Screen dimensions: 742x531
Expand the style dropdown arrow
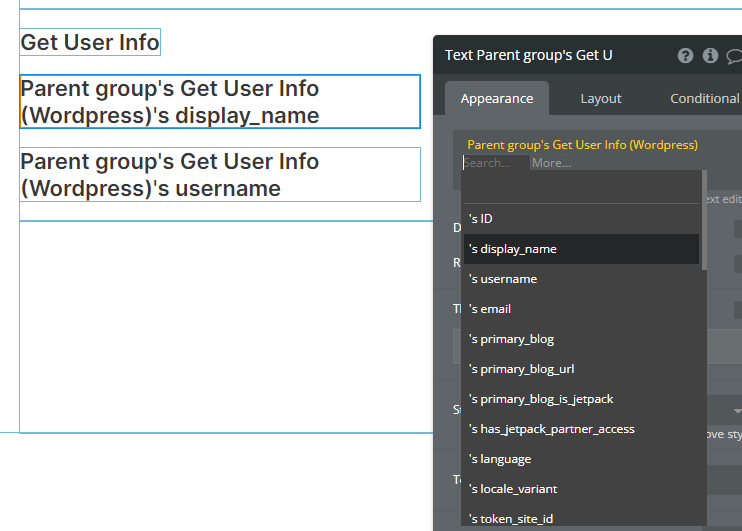click(737, 411)
